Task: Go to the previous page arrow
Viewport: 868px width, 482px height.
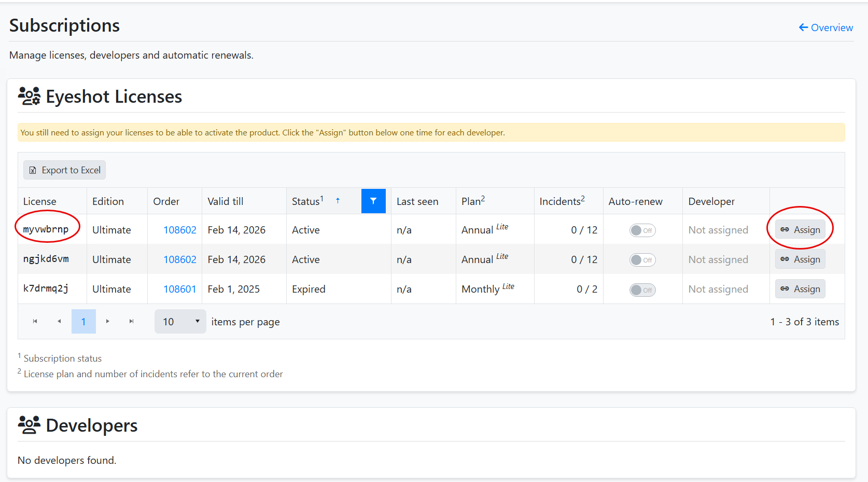Action: click(59, 322)
